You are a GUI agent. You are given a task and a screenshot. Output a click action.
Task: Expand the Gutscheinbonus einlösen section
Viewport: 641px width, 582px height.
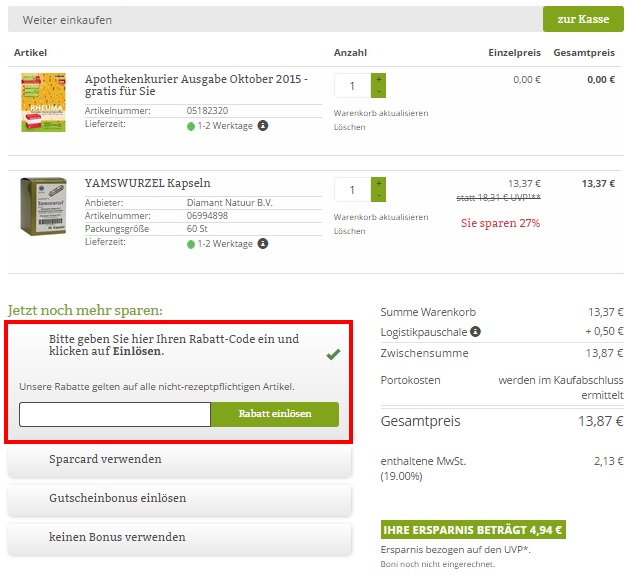click(179, 499)
